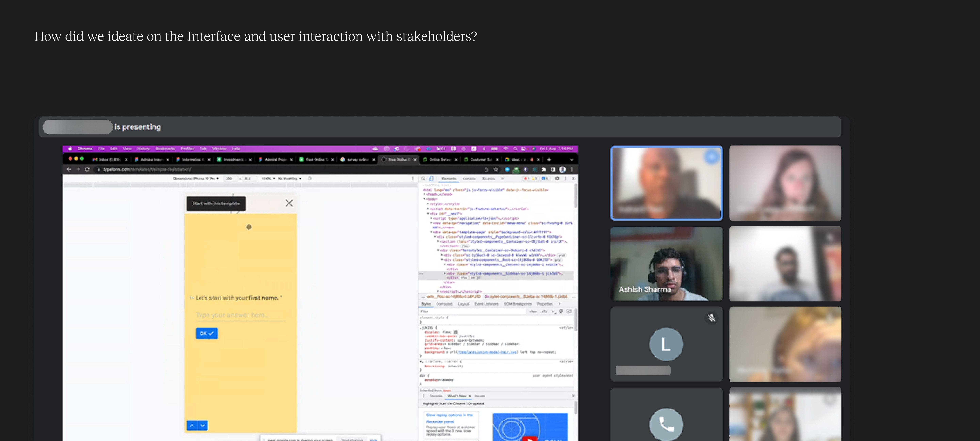
Task: Click the blue OK button
Action: [207, 333]
